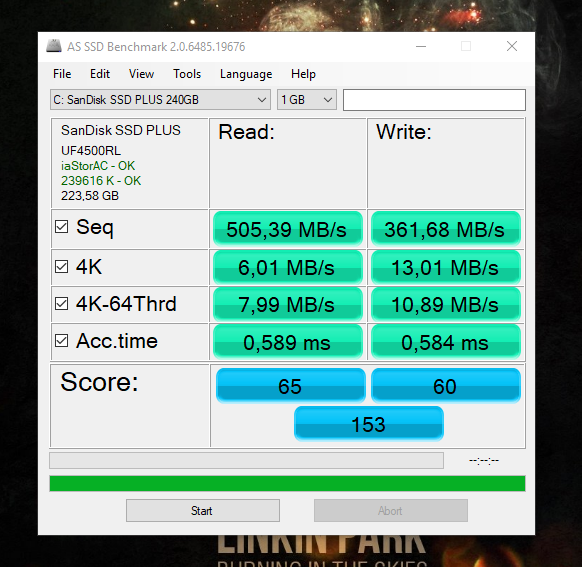582x567 pixels.
Task: Click the read score 65
Action: point(291,386)
